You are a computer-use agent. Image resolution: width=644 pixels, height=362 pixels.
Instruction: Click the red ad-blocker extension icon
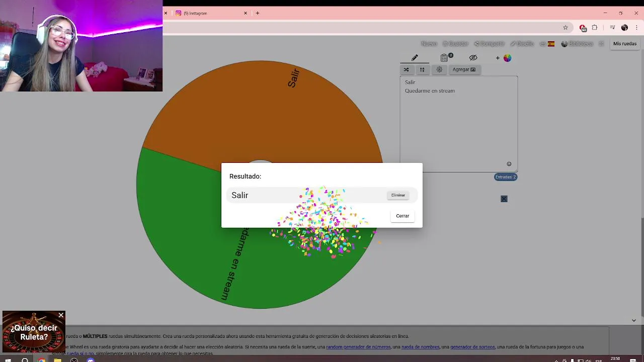point(583,28)
